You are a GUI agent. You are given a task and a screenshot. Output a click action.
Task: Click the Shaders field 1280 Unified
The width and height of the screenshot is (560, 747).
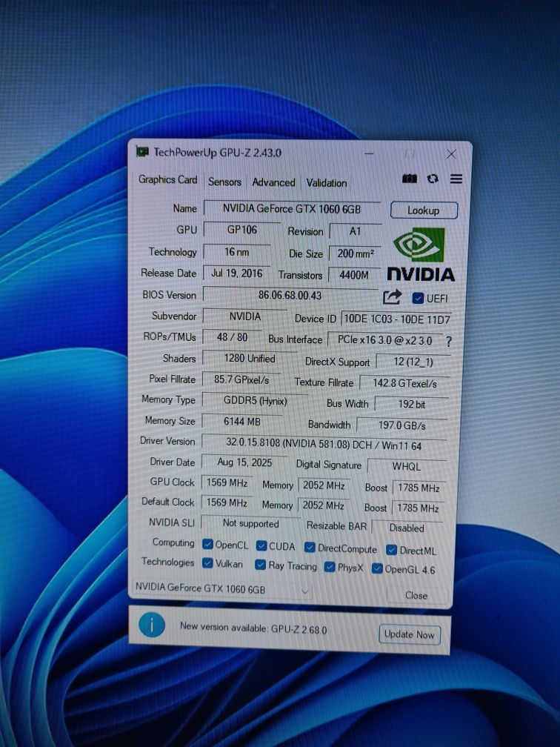tap(250, 358)
